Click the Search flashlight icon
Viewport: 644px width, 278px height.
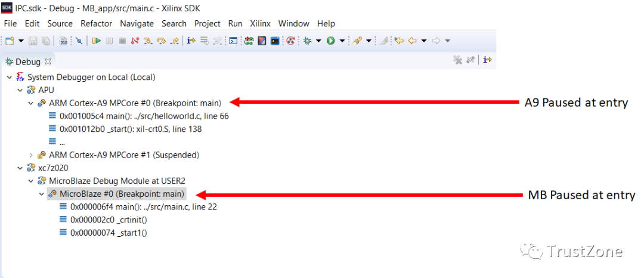[357, 41]
